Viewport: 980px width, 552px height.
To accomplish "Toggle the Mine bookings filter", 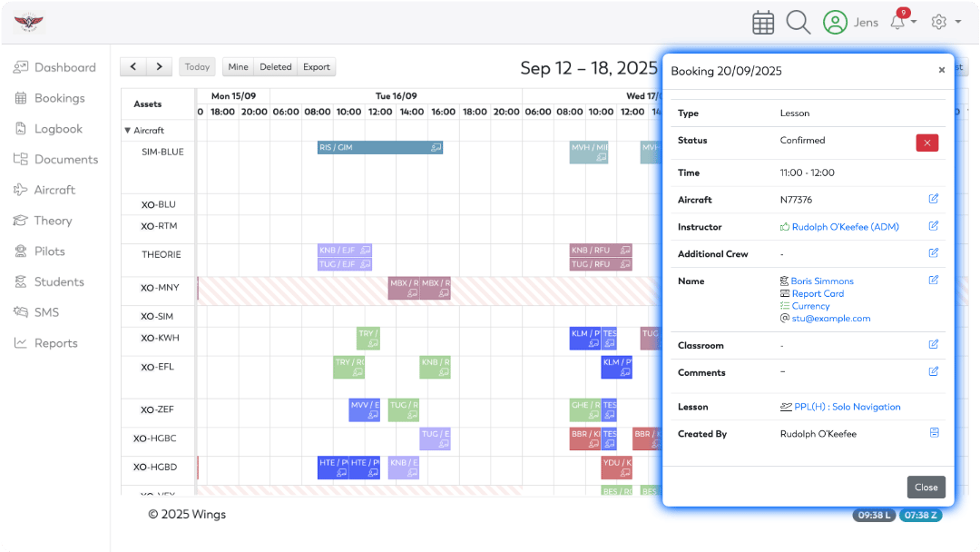I will [238, 66].
